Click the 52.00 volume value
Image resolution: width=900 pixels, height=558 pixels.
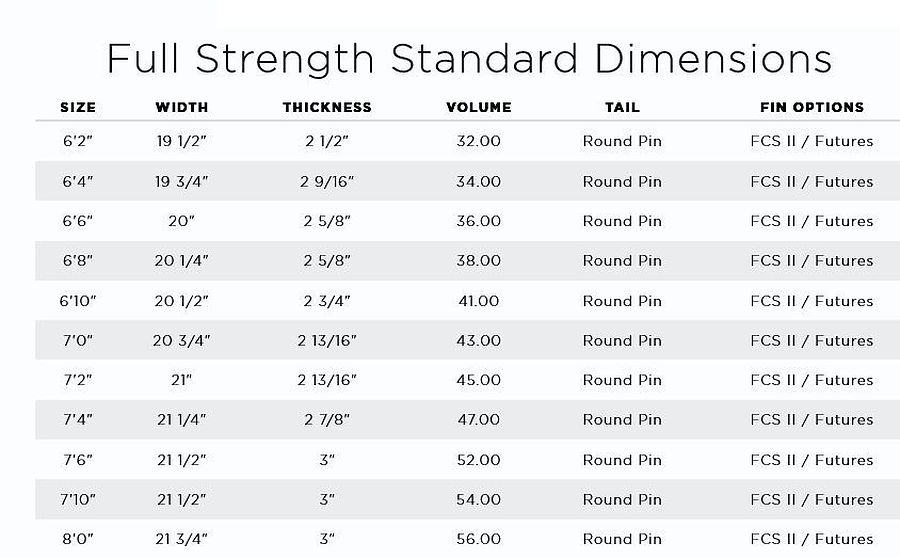(479, 460)
